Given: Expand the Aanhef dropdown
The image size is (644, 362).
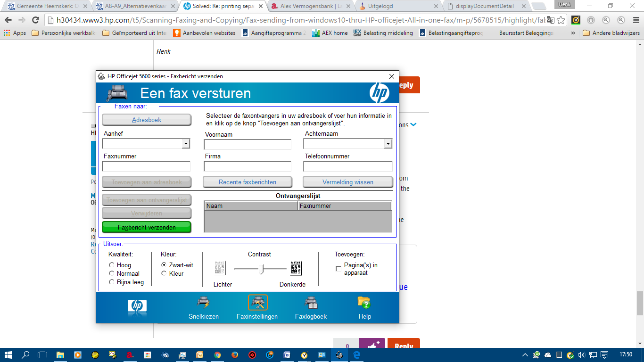Looking at the screenshot, I should coord(186,143).
